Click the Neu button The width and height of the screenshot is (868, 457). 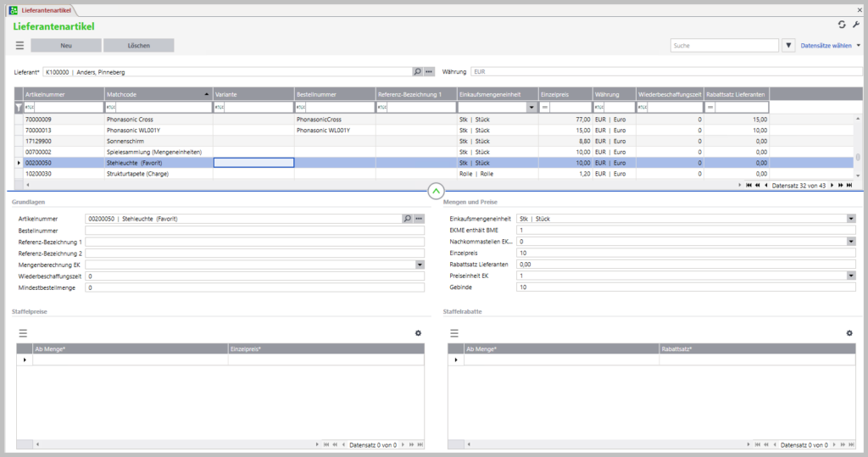click(66, 46)
